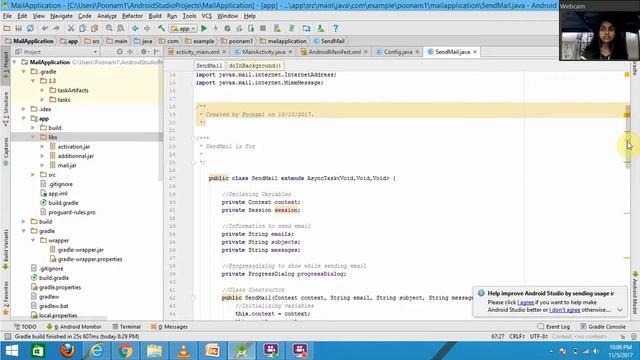The width and height of the screenshot is (640, 360).
Task: Navigate back with the left arrow icon
Action: point(135,28)
